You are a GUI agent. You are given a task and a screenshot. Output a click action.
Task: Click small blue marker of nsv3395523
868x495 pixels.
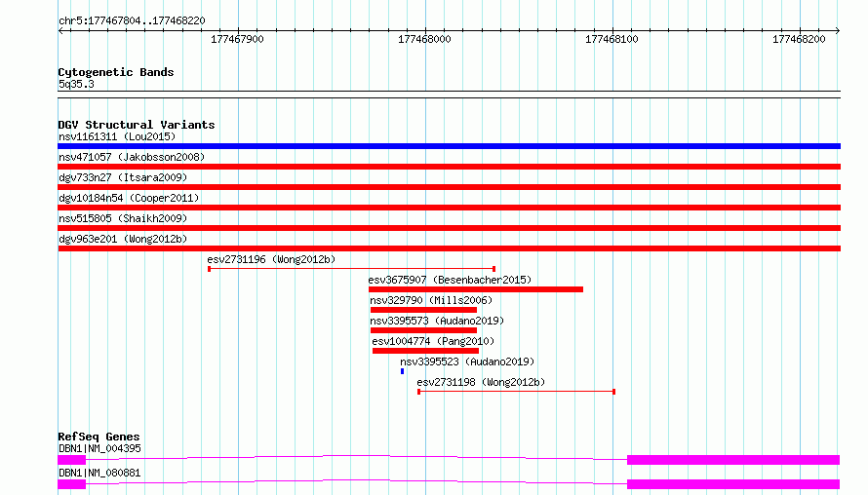(403, 371)
